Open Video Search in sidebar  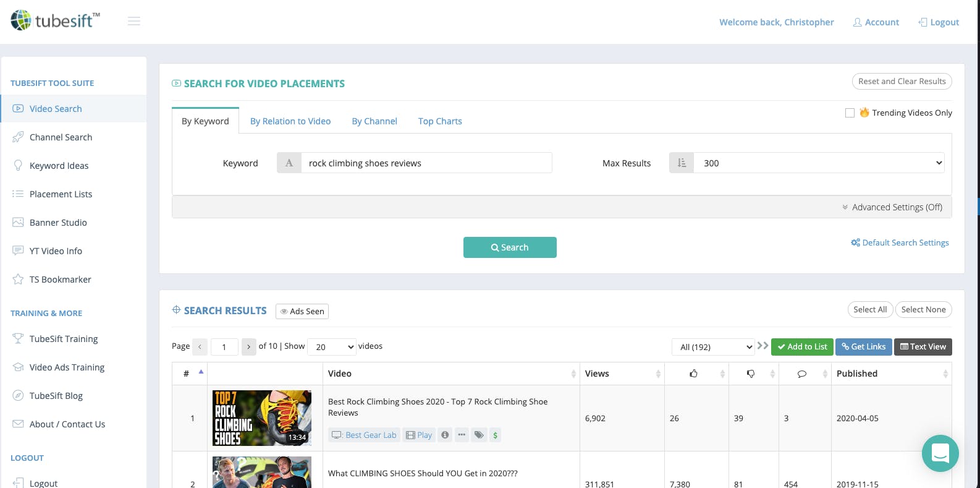(74, 109)
